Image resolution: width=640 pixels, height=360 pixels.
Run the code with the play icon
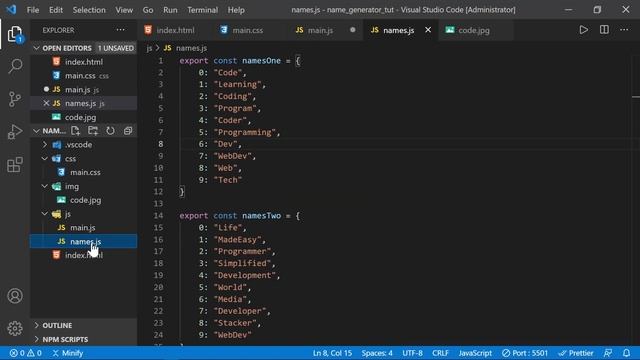click(x=584, y=30)
